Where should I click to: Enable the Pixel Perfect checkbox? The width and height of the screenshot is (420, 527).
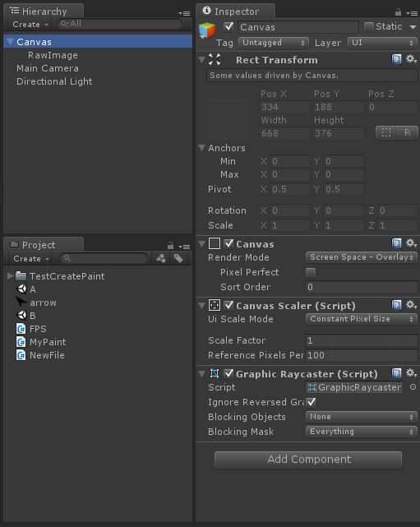(x=311, y=272)
